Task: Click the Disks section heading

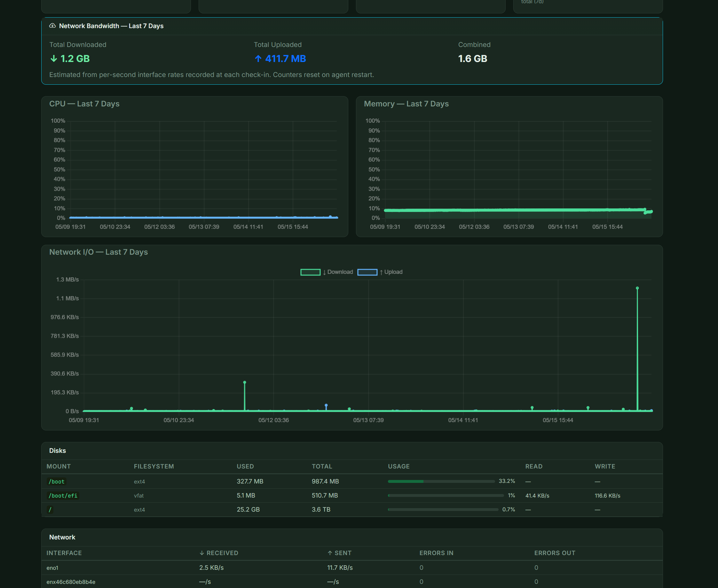Action: (x=58, y=451)
